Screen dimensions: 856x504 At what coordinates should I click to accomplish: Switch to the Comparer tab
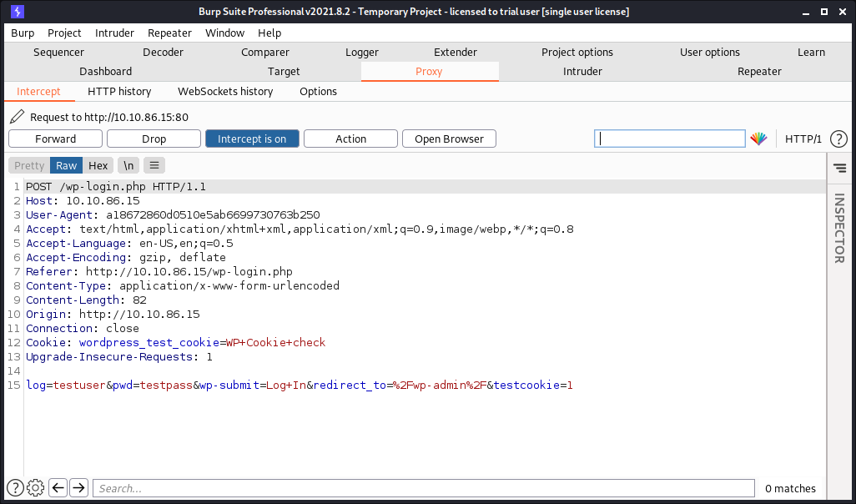tap(265, 52)
